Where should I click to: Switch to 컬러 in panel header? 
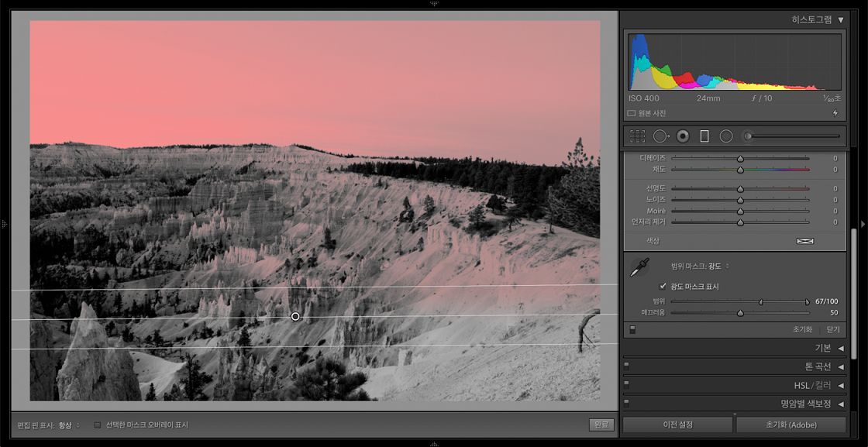tap(823, 385)
